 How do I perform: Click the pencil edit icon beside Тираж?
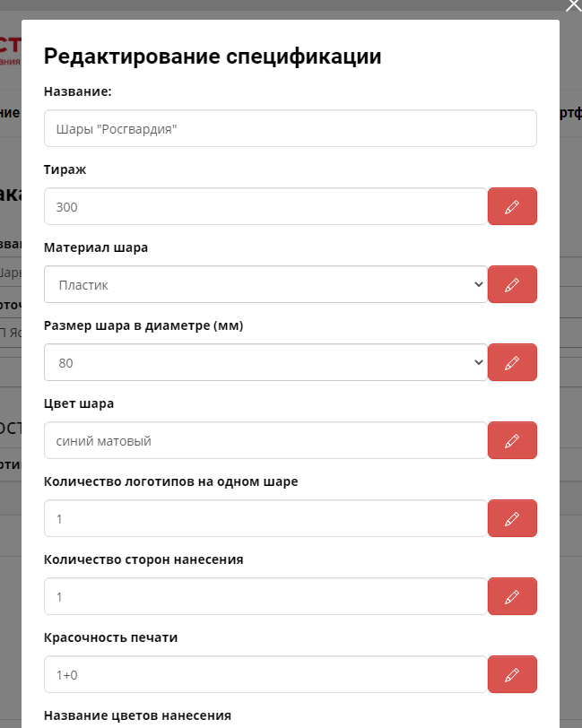(512, 207)
